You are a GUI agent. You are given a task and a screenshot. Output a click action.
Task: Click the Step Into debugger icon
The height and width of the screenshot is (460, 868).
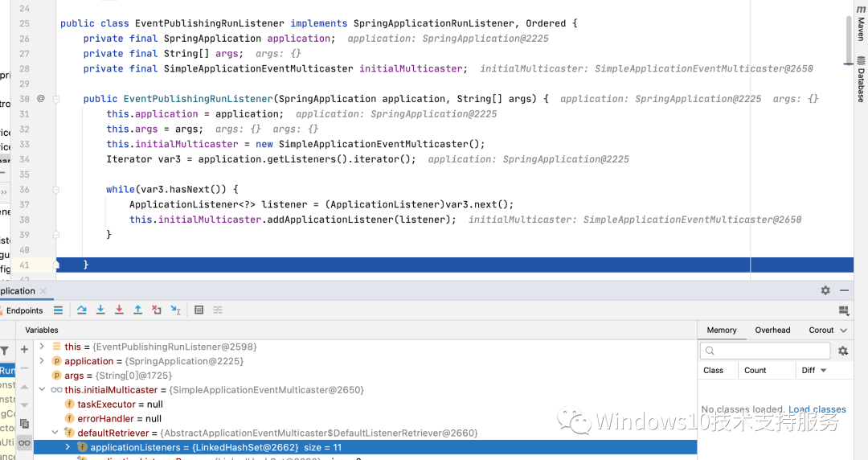[x=100, y=310]
